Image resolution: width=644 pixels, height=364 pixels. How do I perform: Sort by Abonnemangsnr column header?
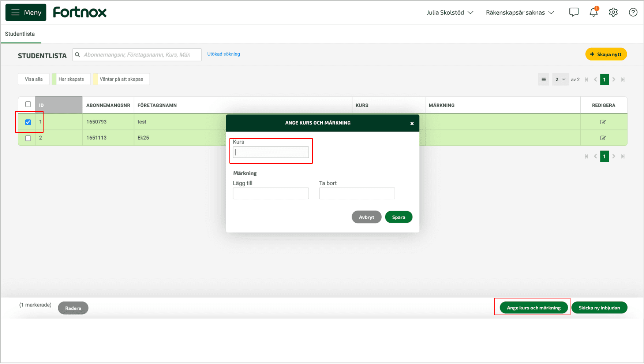pos(108,105)
